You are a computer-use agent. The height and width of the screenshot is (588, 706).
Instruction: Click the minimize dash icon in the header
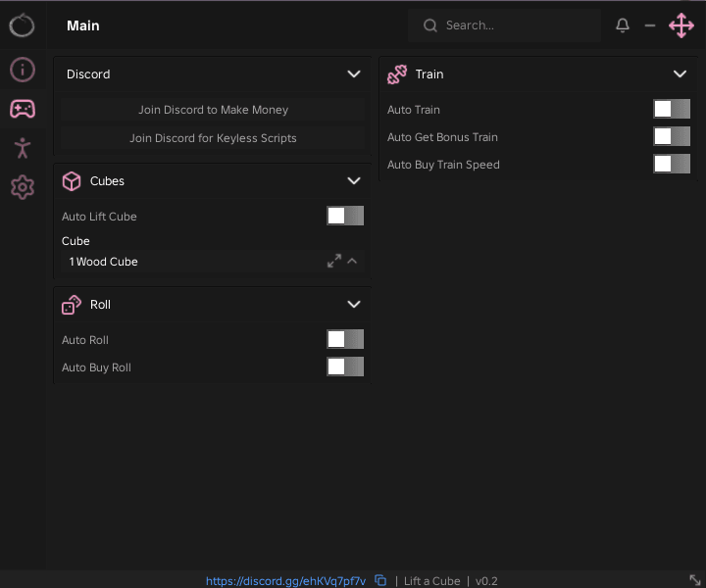tap(650, 25)
